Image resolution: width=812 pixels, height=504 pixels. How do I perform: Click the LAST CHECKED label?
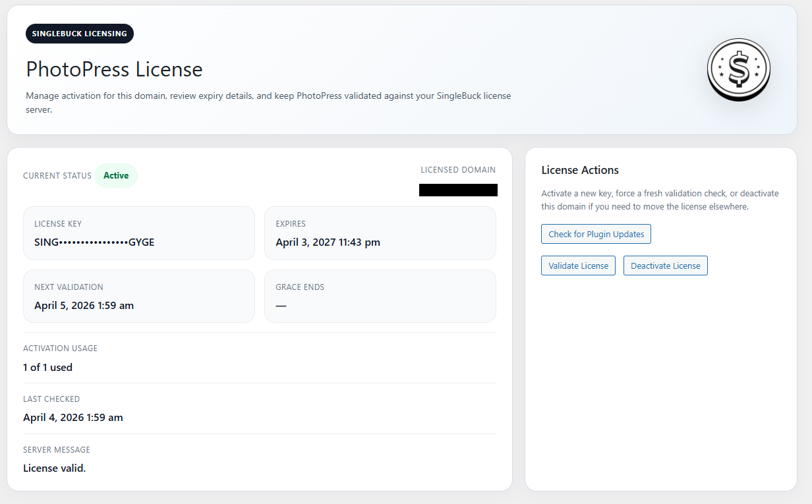pos(51,399)
